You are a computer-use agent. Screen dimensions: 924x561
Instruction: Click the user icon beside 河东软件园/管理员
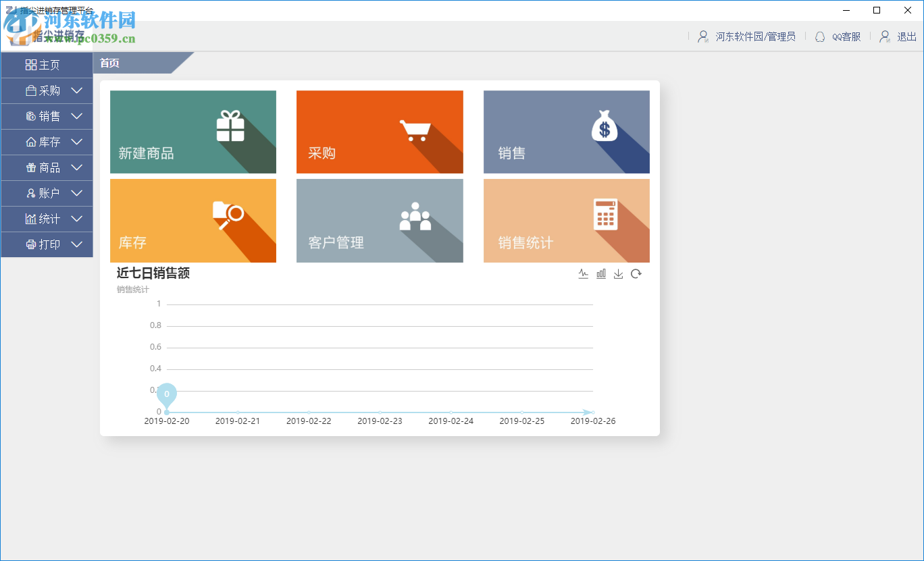703,36
